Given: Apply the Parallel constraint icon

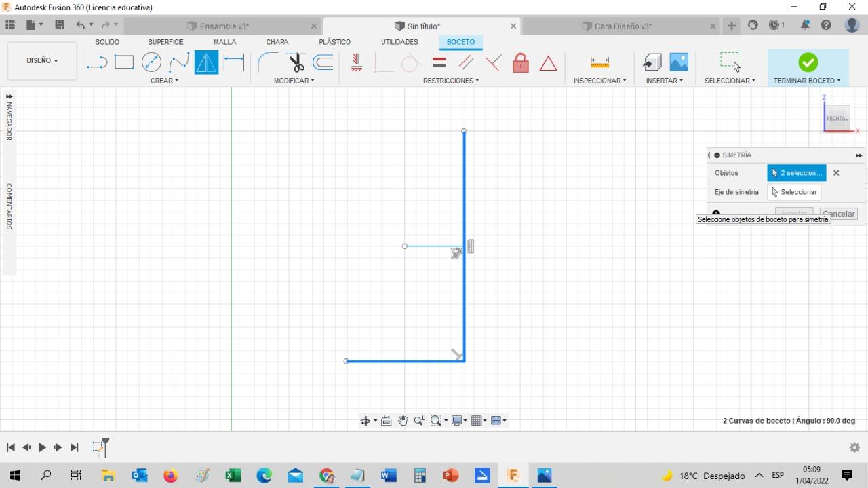Looking at the screenshot, I should click(466, 62).
